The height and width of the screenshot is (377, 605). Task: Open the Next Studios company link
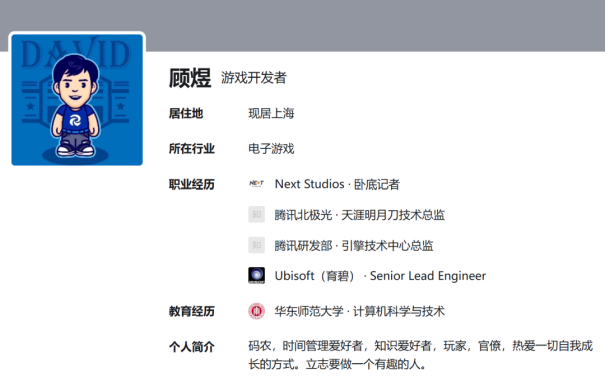point(309,184)
